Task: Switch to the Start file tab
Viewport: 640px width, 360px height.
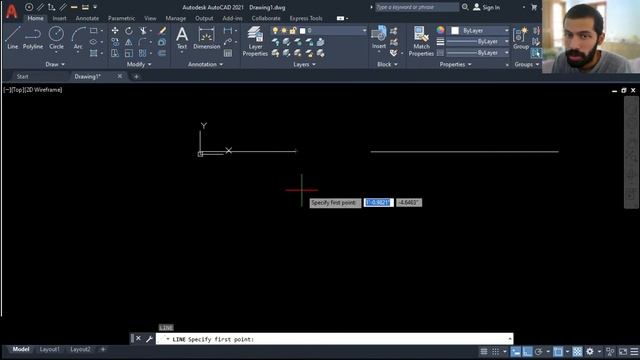Action: 22,76
